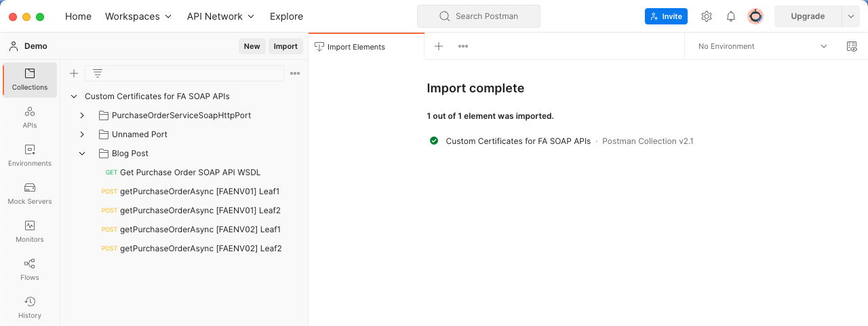Click the Import button

[285, 46]
